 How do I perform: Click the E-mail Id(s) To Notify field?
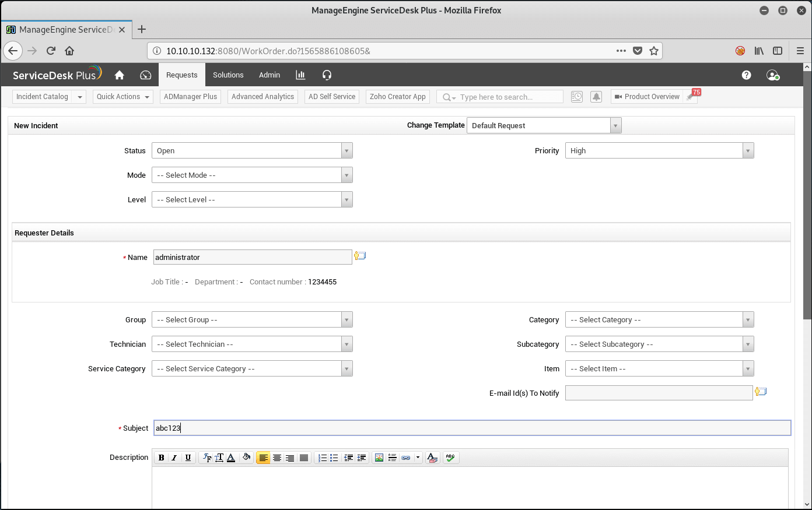coord(659,393)
